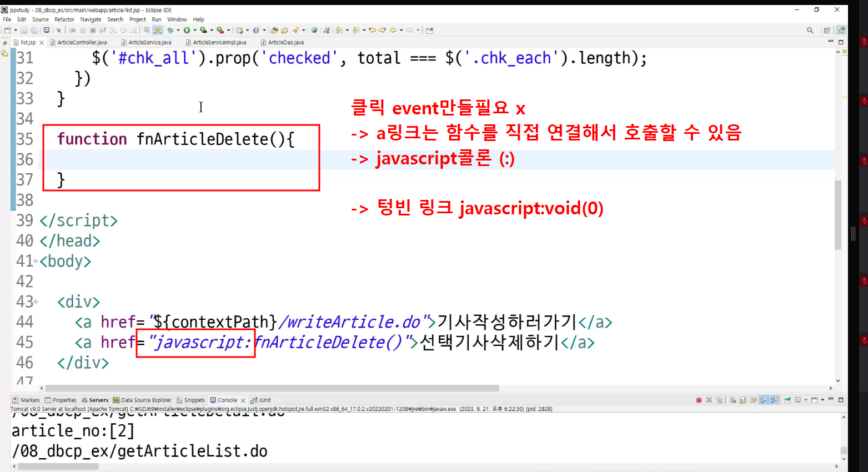Click the Open Type toolbar icon
868x472 pixels.
(x=274, y=31)
